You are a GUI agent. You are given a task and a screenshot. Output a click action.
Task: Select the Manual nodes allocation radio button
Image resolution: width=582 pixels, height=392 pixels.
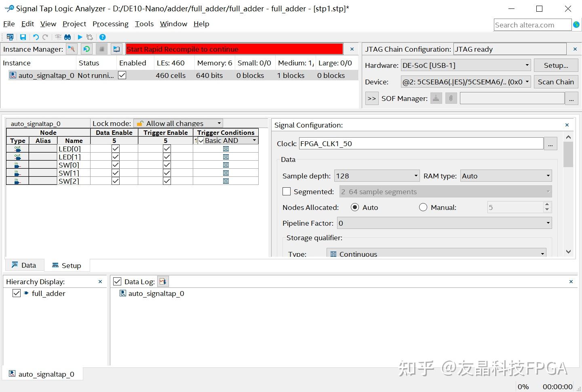tap(423, 207)
